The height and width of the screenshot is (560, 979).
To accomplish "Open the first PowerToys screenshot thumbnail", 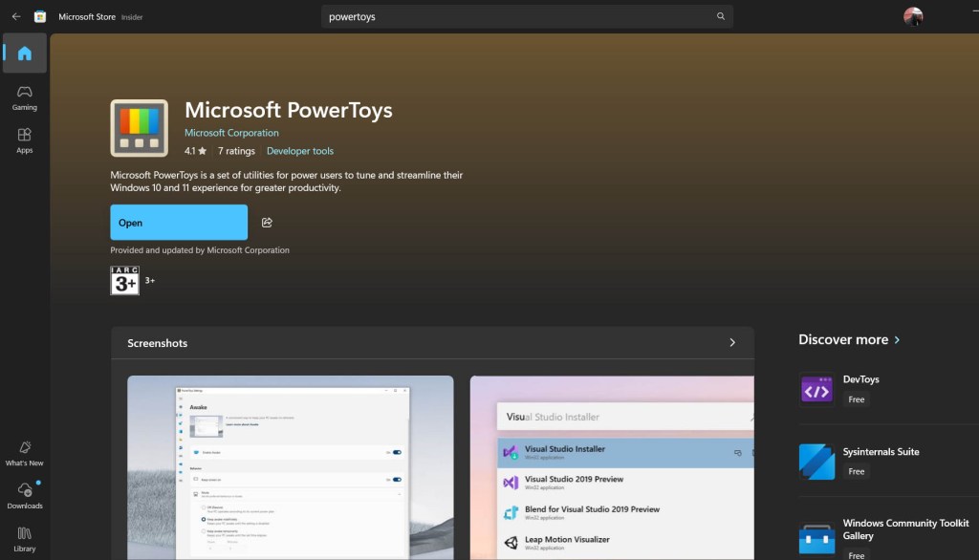I will click(290, 468).
